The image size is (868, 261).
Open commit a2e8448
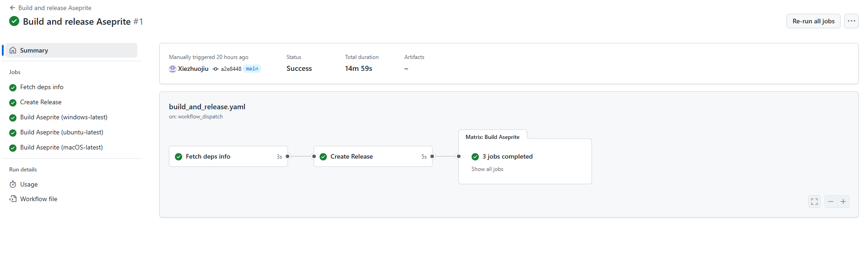point(231,69)
